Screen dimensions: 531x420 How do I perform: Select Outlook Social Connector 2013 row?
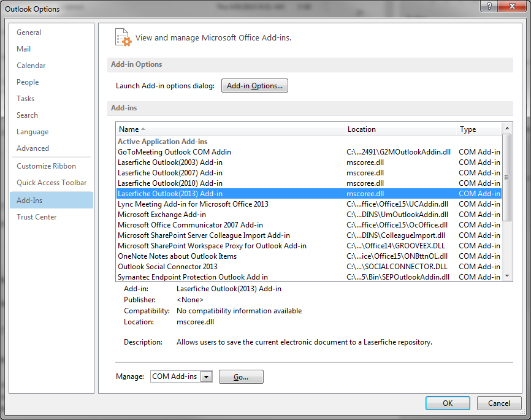[x=309, y=267]
